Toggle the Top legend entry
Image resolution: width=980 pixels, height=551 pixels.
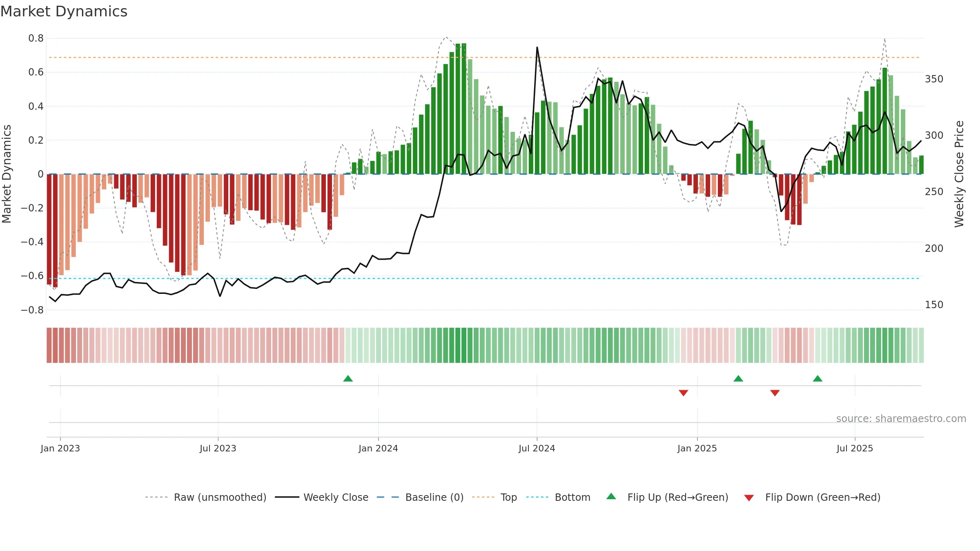tap(494, 497)
